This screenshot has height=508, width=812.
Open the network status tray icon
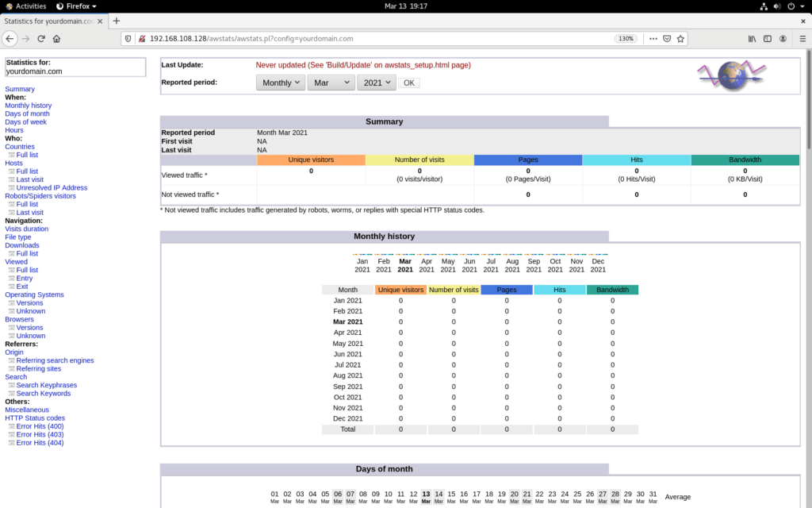(764, 6)
